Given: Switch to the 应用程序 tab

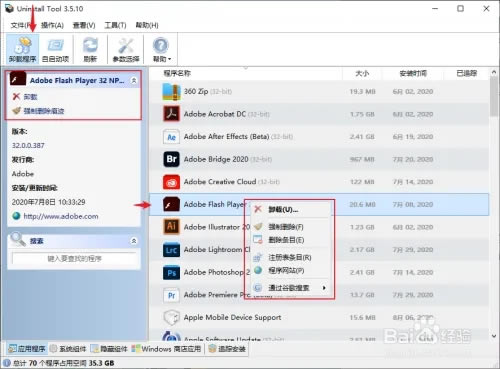Looking at the screenshot, I should tap(27, 349).
